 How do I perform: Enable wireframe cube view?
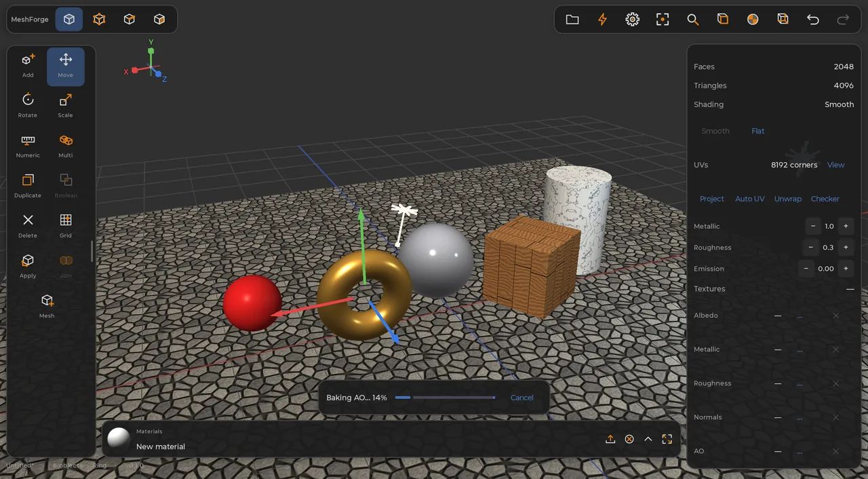coord(783,20)
